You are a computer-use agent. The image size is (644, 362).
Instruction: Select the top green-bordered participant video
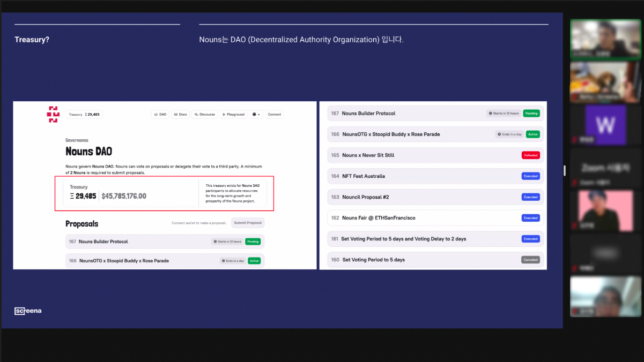click(606, 39)
